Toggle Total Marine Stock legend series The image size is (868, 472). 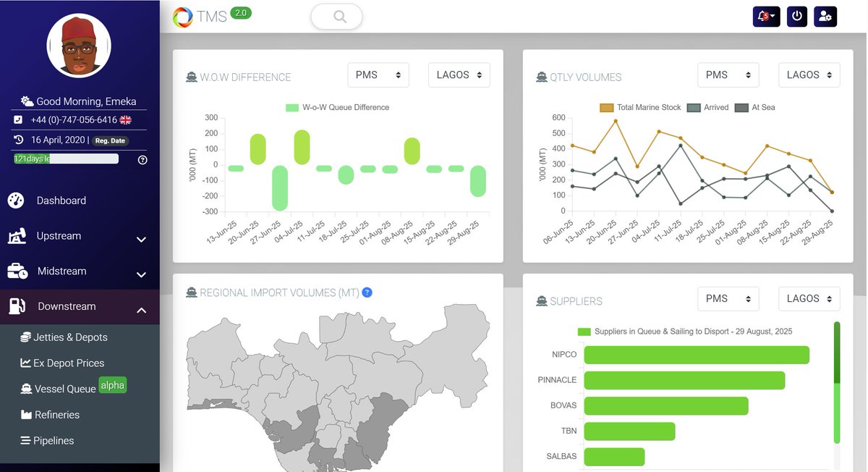[x=641, y=107]
